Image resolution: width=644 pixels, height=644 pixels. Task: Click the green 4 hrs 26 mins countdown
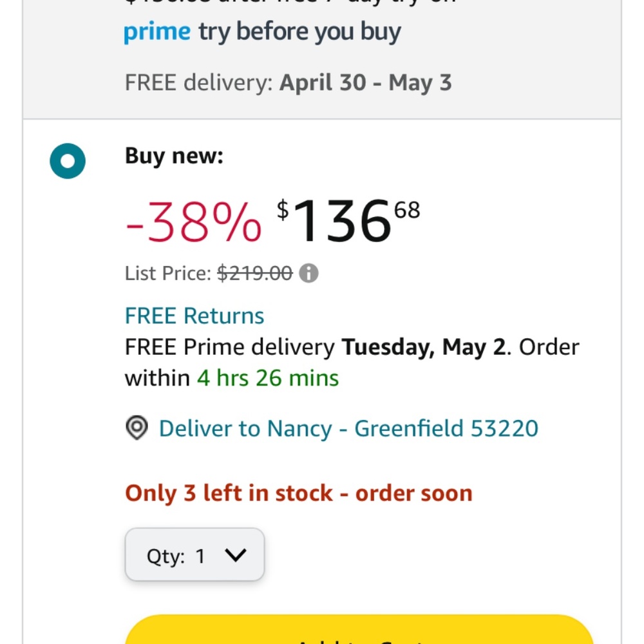click(x=268, y=378)
